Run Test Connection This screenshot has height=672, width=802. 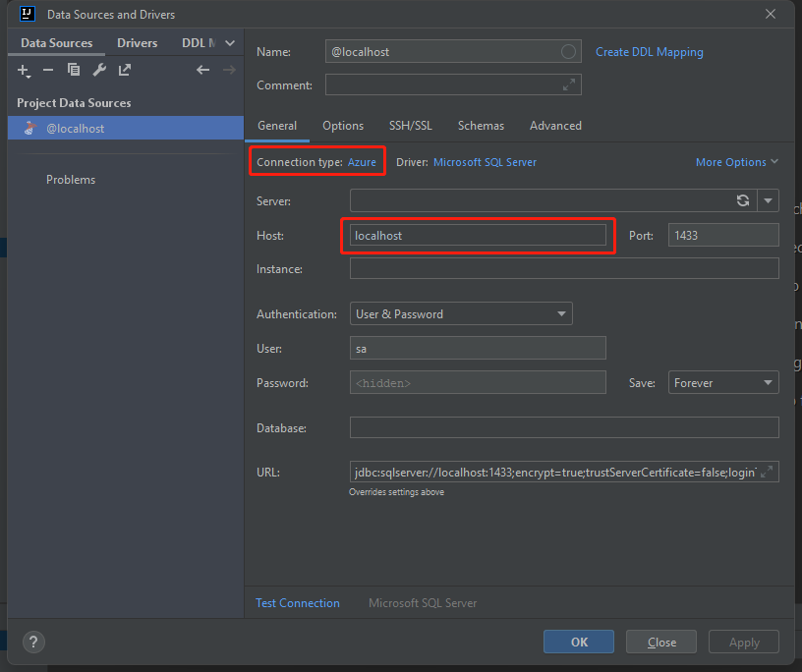click(x=298, y=602)
